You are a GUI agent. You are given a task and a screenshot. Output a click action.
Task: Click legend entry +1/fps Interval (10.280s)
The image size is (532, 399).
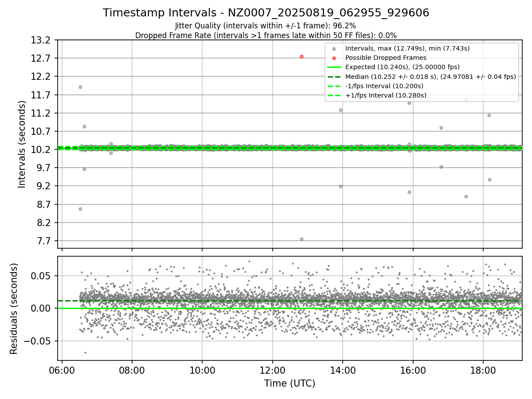click(x=386, y=95)
